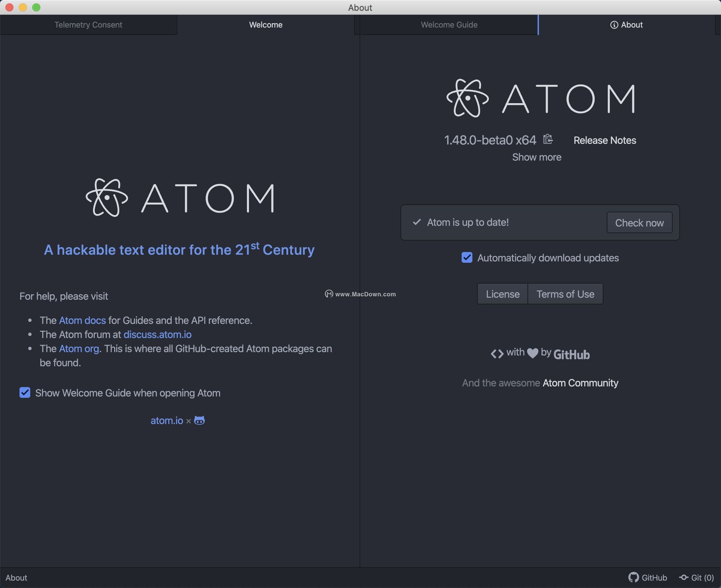Uncheck Show Welcome Guide when opening Atom
This screenshot has height=588, width=721.
25,392
